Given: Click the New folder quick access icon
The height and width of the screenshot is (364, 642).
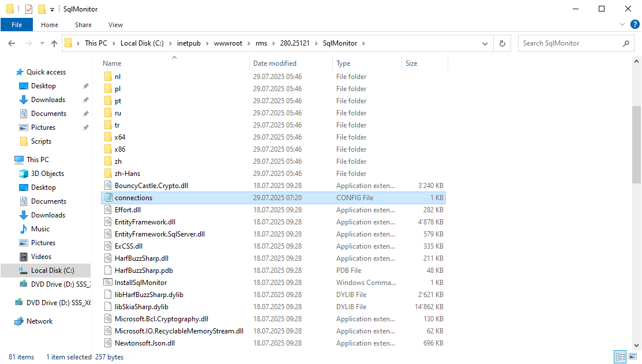Looking at the screenshot, I should [x=42, y=9].
